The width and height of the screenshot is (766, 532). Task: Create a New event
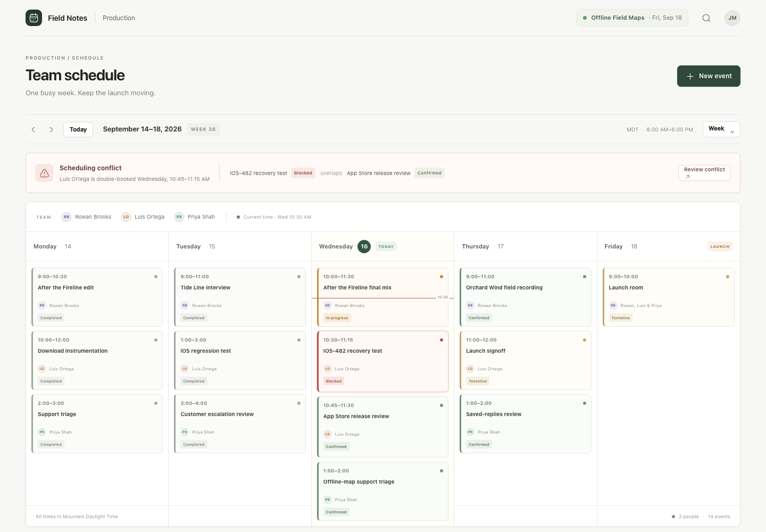(x=709, y=76)
